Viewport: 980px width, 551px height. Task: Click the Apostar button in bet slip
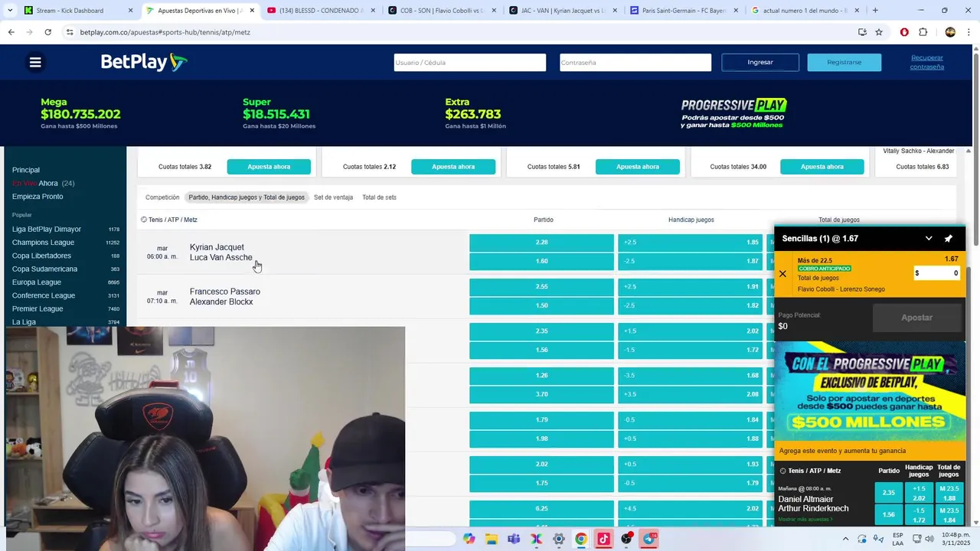click(x=916, y=318)
